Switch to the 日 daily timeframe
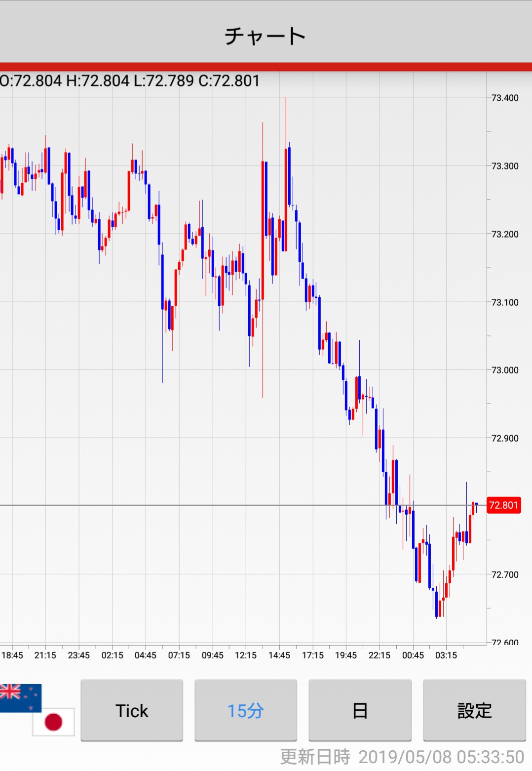 click(360, 711)
